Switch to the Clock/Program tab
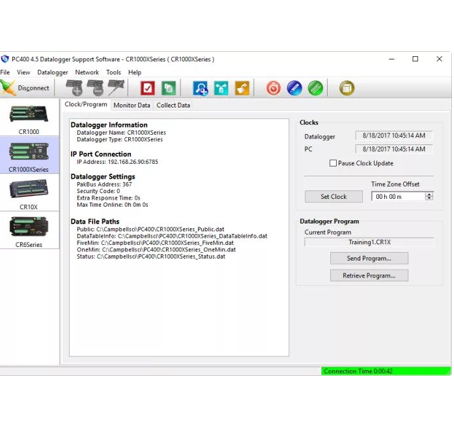The width and height of the screenshot is (454, 445). [x=86, y=104]
